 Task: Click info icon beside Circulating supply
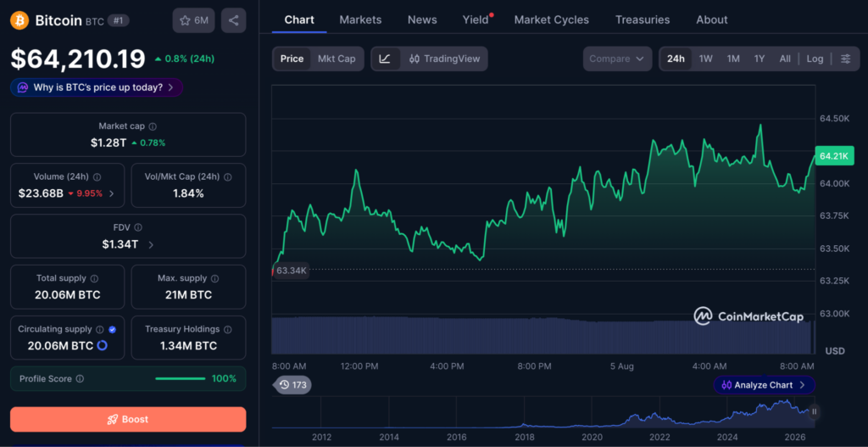tap(100, 330)
